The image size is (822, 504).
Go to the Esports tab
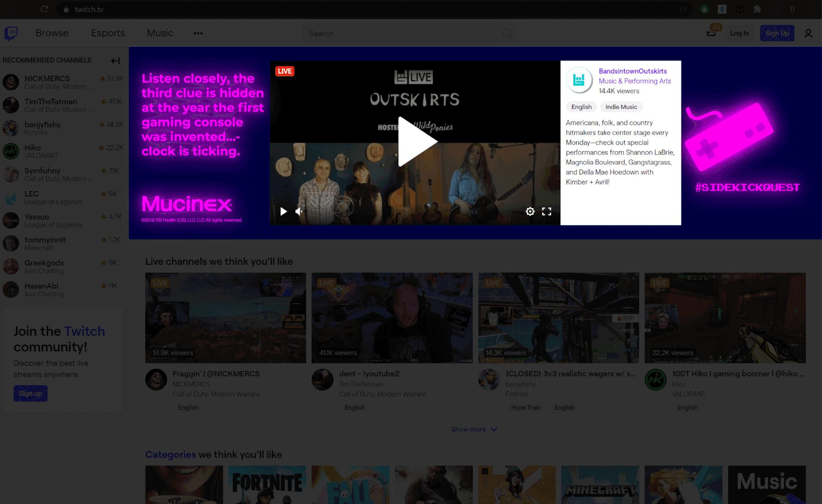[108, 33]
